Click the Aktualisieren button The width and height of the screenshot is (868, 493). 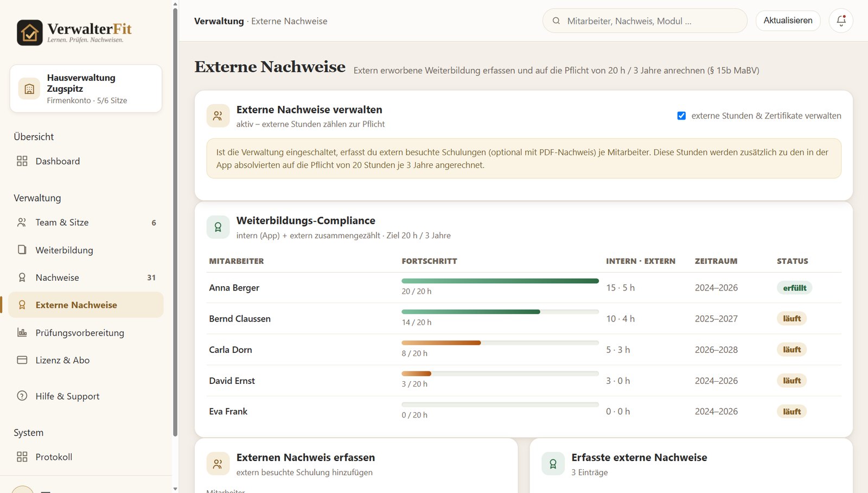click(788, 21)
